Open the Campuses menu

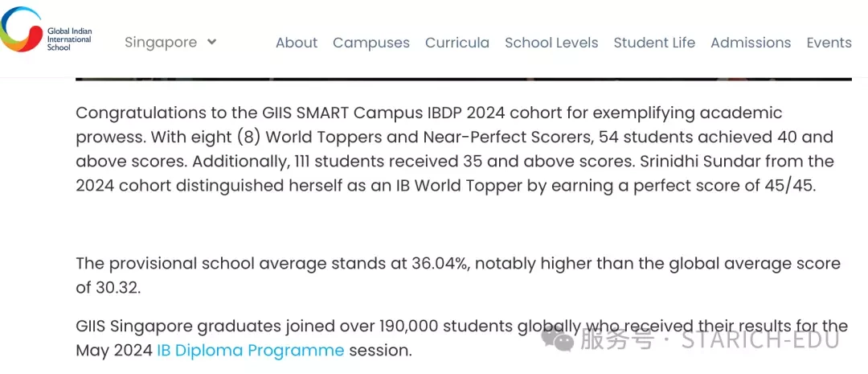[371, 43]
